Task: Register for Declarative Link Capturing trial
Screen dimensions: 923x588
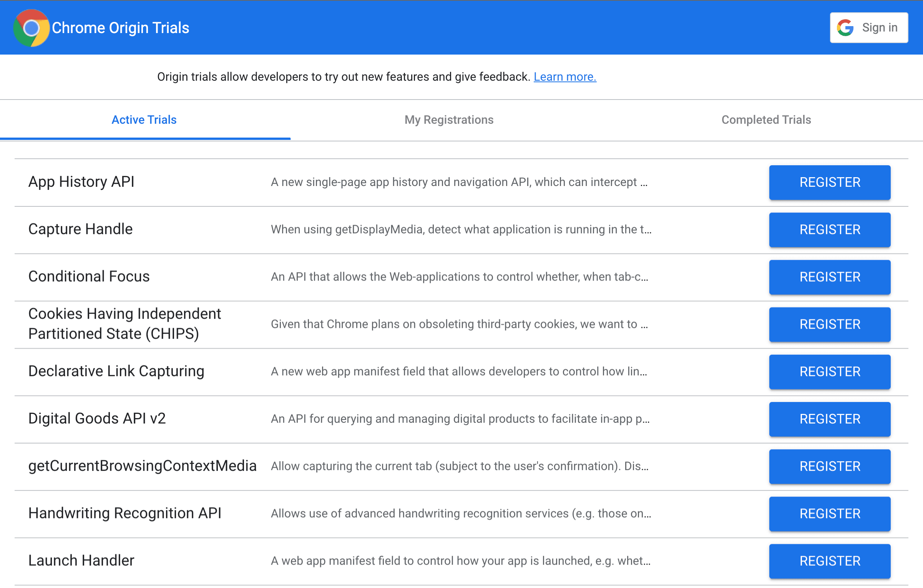Action: pos(830,371)
